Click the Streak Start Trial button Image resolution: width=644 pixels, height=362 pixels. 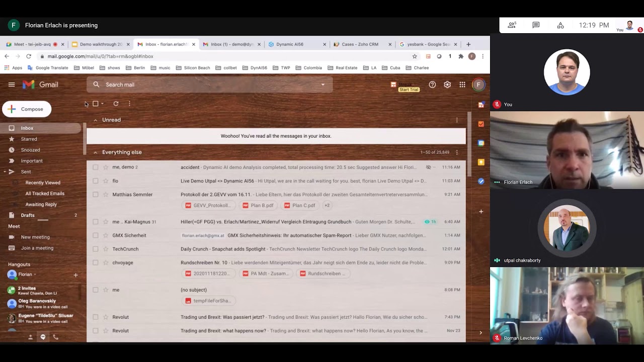point(409,89)
